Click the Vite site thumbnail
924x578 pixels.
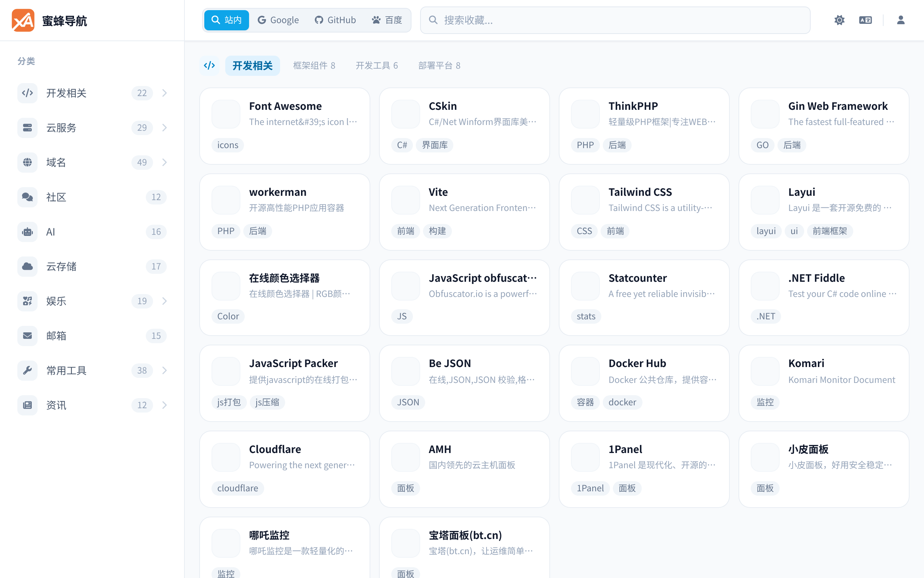(405, 200)
